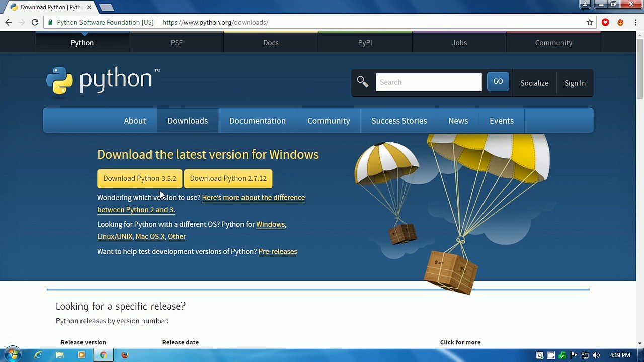Click the bookmark star in address bar
644x362 pixels.
tap(590, 22)
